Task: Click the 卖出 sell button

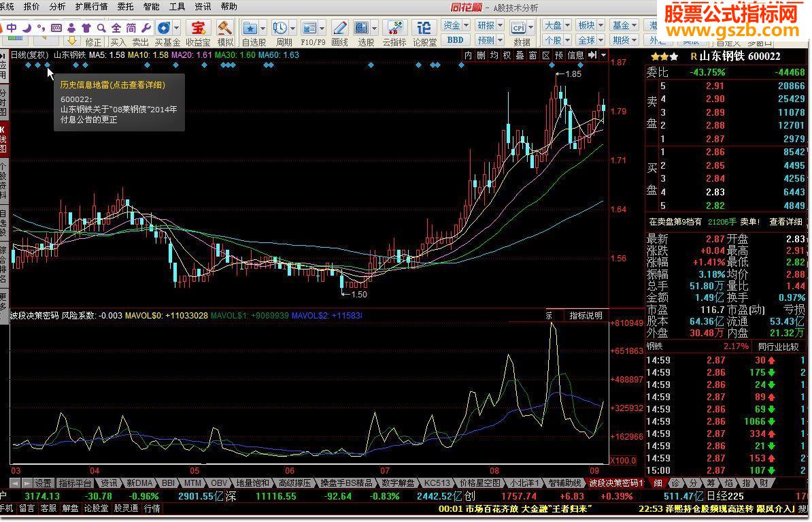Action: pyautogui.click(x=140, y=42)
